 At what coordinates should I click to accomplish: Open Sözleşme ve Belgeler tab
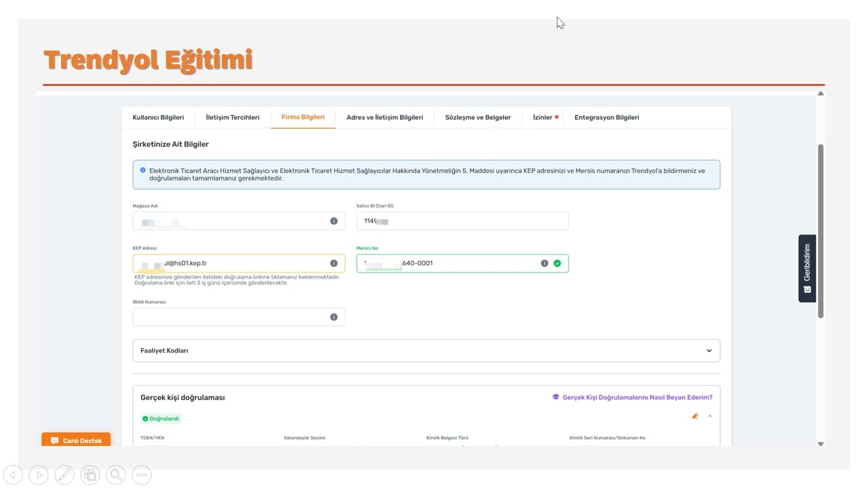478,117
